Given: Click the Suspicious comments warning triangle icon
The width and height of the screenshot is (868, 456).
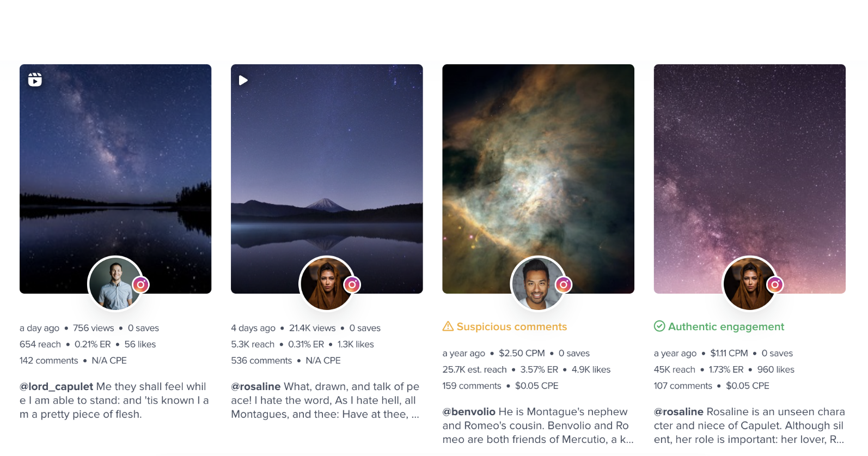Looking at the screenshot, I should [448, 326].
